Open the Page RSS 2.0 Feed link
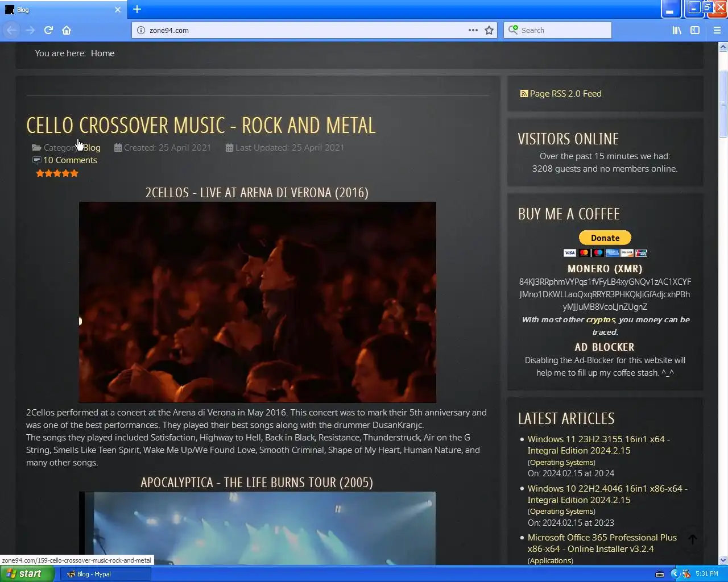728x582 pixels. [565, 94]
